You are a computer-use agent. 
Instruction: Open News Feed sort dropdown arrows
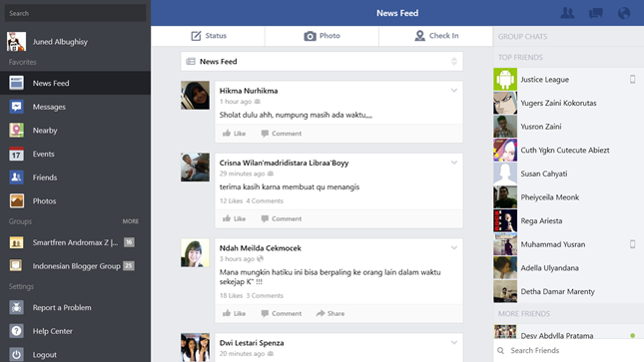(x=454, y=62)
